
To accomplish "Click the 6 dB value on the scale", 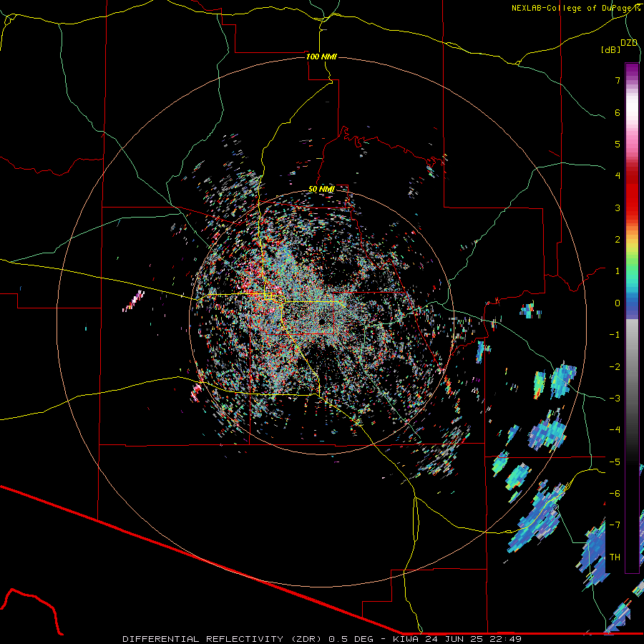I will point(618,112).
